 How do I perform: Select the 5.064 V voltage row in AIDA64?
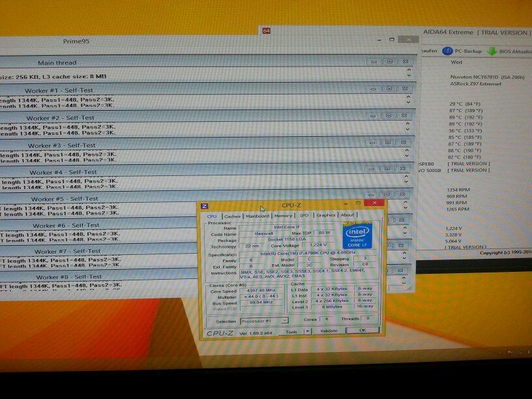[x=453, y=241]
